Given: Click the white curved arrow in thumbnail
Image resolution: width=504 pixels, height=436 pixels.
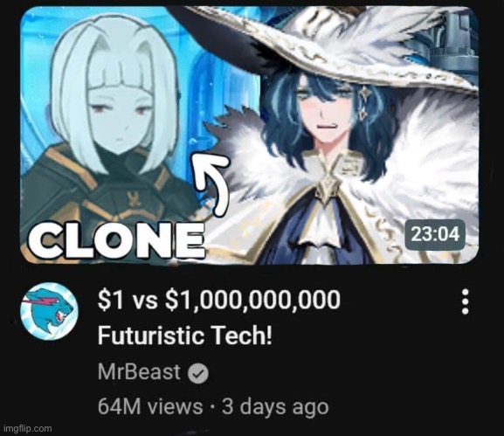Looking at the screenshot, I should pyautogui.click(x=212, y=183).
